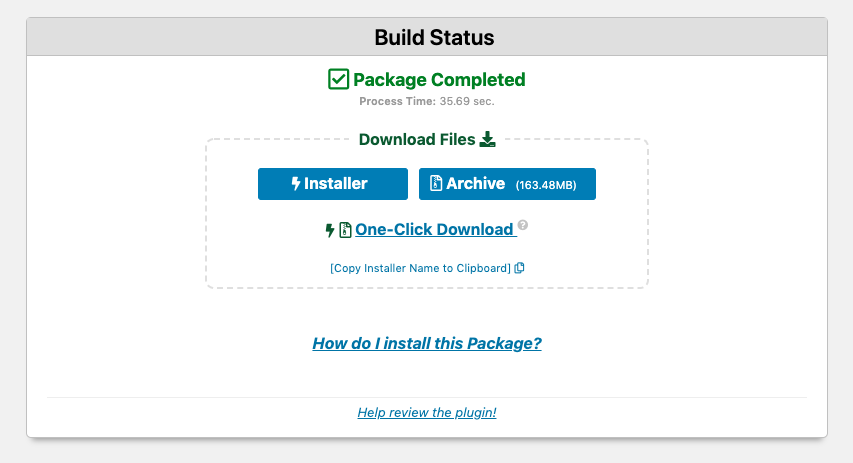Click the zip file icon in Archive button
Viewport: 853px width, 463px height.
click(x=436, y=183)
